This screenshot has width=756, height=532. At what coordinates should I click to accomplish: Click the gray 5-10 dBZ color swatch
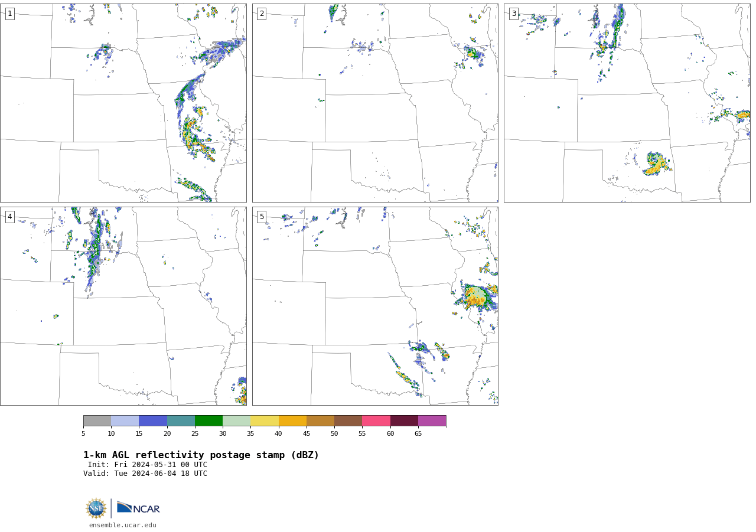click(97, 421)
